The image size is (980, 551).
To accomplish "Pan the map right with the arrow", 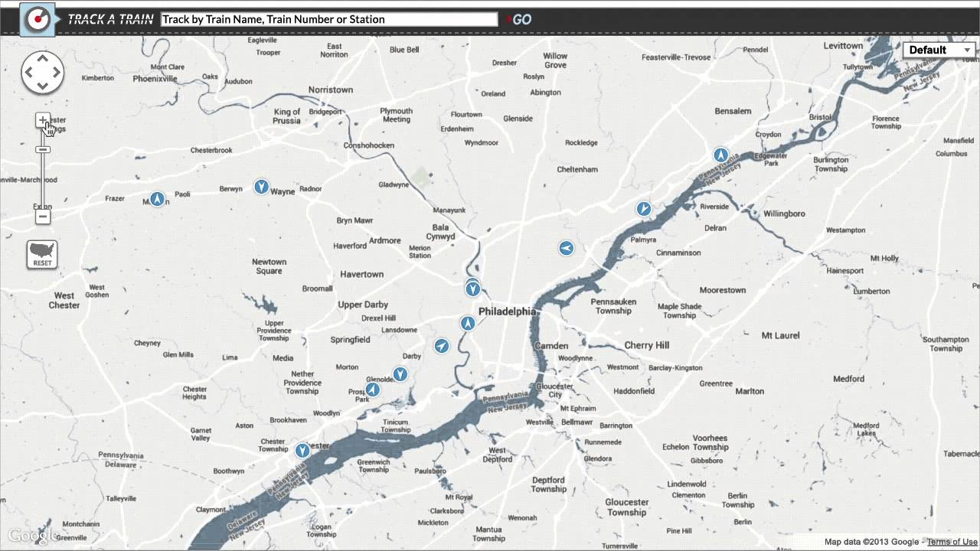I will 57,73.
